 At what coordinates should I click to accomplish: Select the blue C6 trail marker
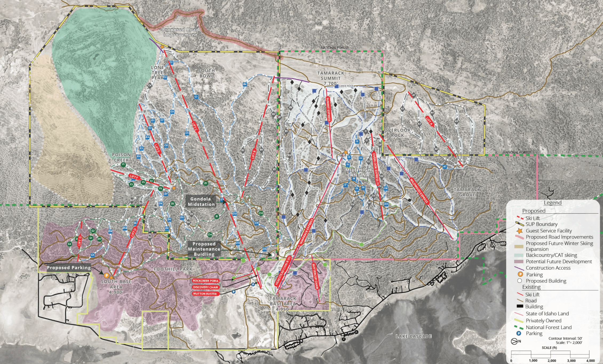[x=172, y=112]
